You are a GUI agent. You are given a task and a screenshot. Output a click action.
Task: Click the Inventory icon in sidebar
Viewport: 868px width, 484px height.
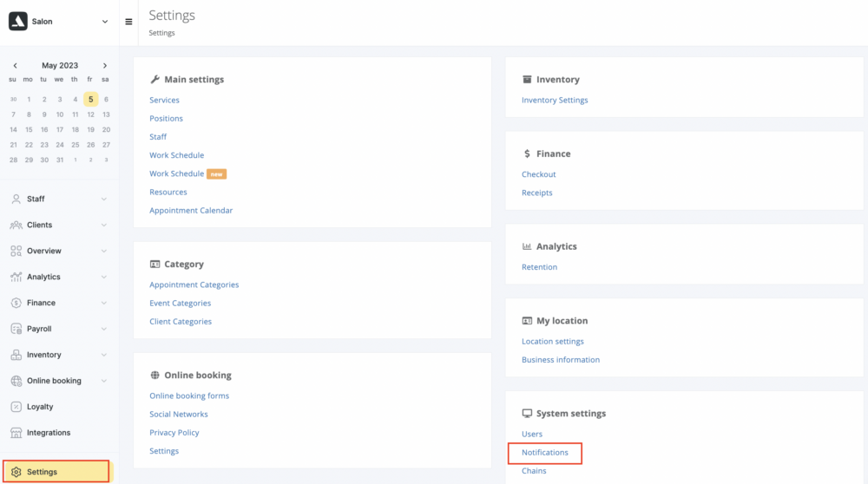click(x=16, y=355)
